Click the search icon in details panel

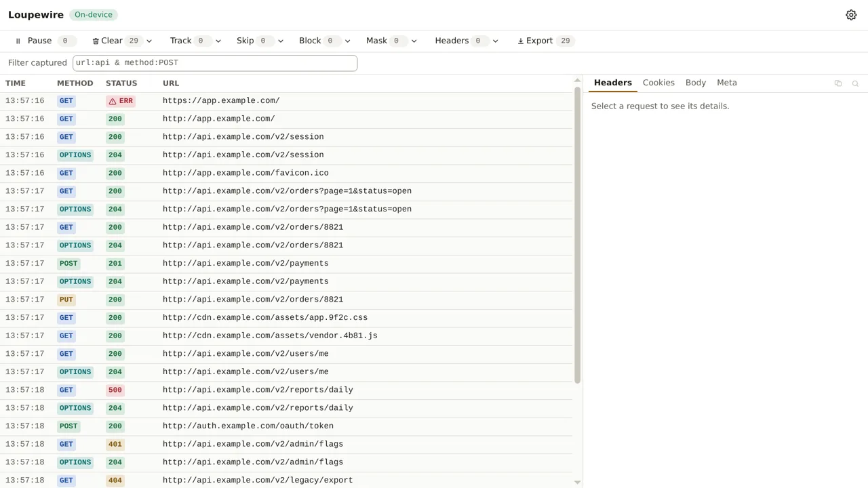855,83
